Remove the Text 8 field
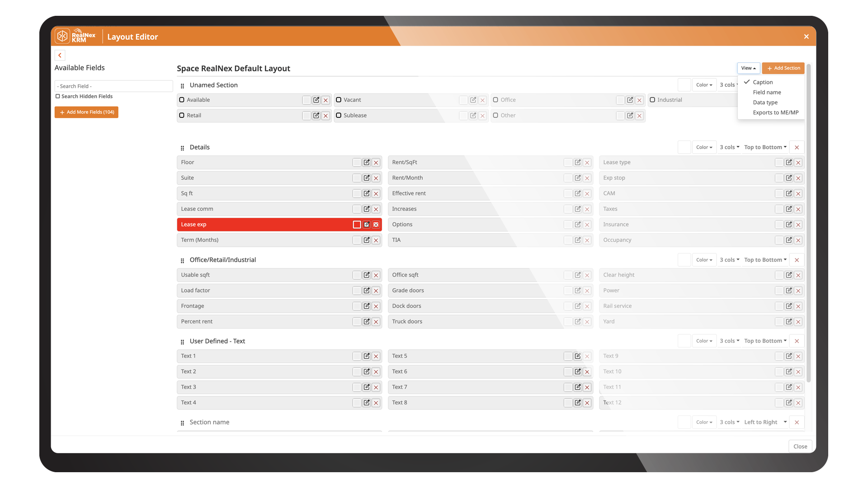 [587, 403]
